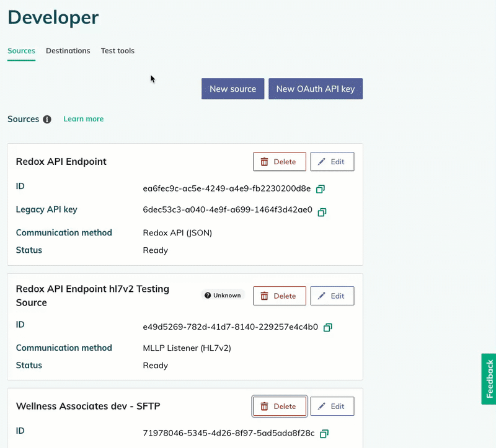Open the Test tools tab

tap(118, 51)
